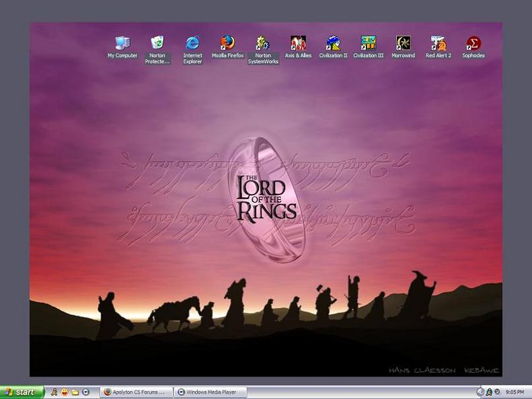The width and height of the screenshot is (532, 399).
Task: Open the Sophocles desktop shortcut
Action: click(x=473, y=44)
